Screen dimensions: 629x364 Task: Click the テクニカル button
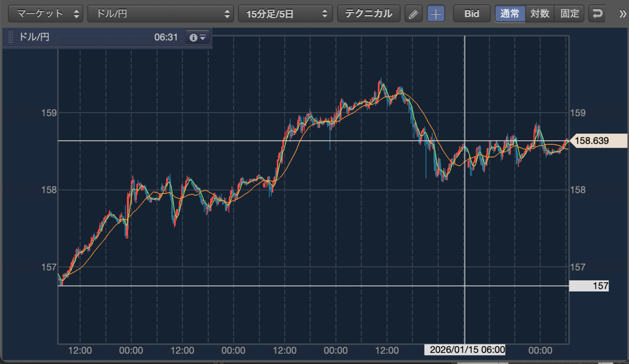click(368, 14)
